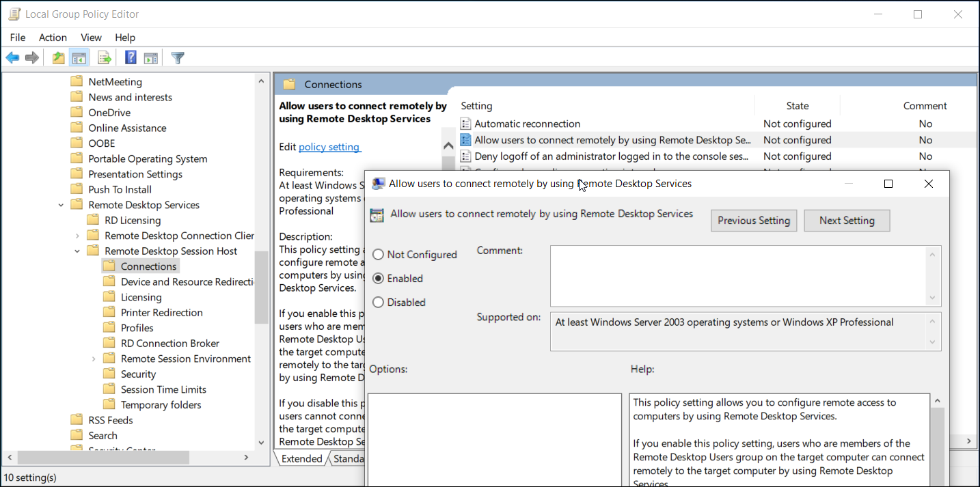Click the policy setting link
This screenshot has width=980, height=487.
point(329,147)
